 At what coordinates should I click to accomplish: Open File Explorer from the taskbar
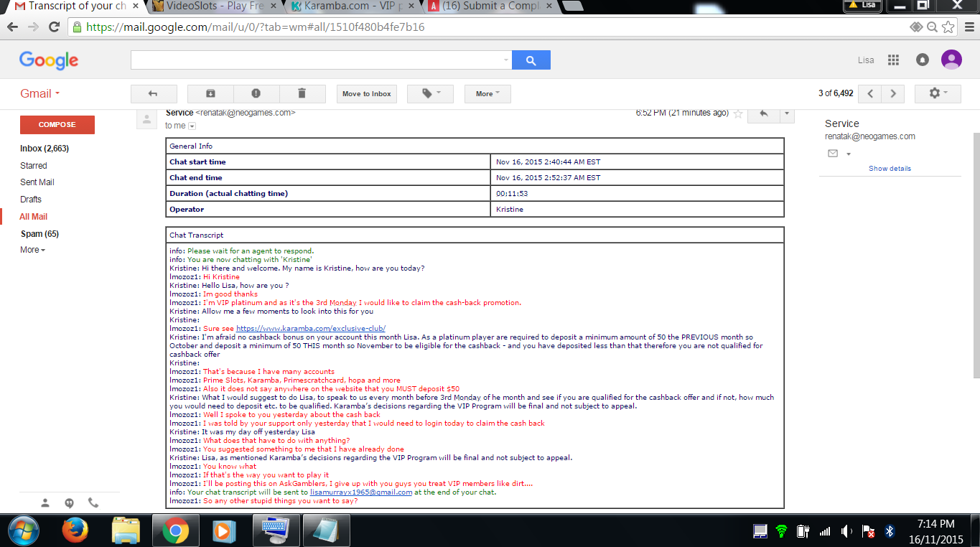(x=126, y=531)
